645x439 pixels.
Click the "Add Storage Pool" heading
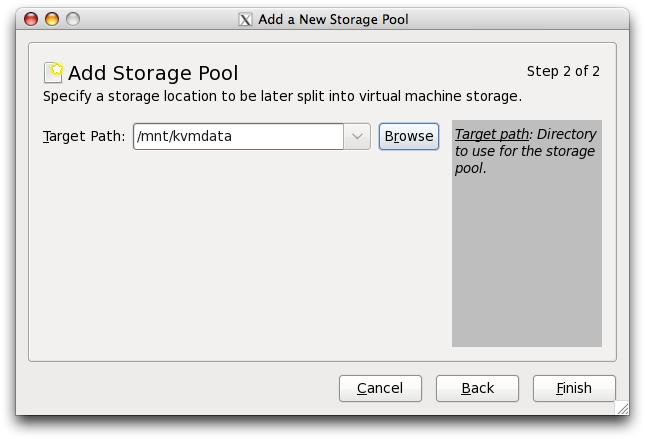(153, 73)
